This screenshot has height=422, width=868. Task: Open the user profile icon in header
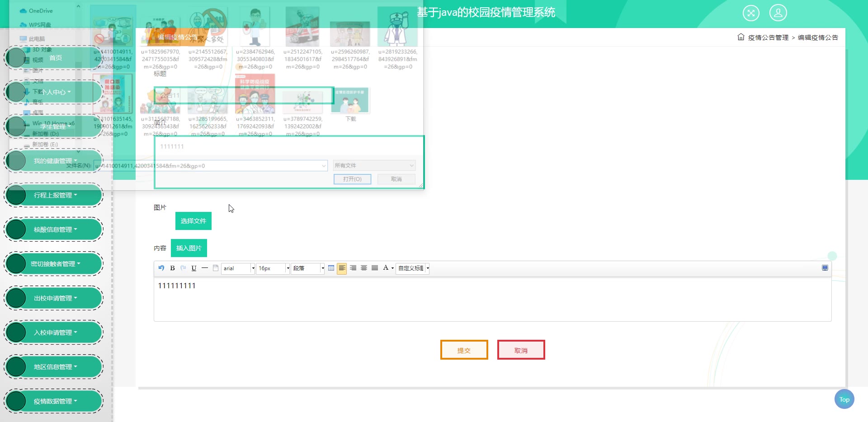pyautogui.click(x=778, y=13)
